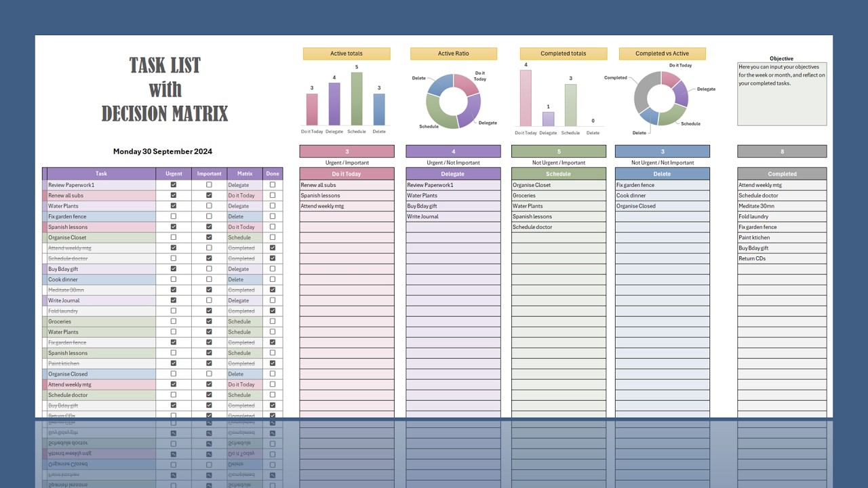Click the Urgent column header
Screen dimensions: 868x488
click(x=174, y=174)
